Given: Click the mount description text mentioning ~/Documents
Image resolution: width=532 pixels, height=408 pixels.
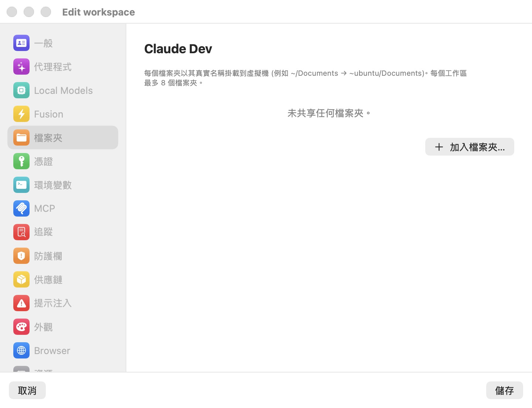Looking at the screenshot, I should click(306, 78).
